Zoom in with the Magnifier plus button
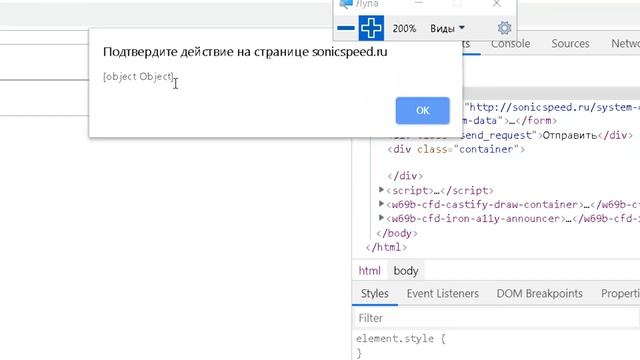 371,28
